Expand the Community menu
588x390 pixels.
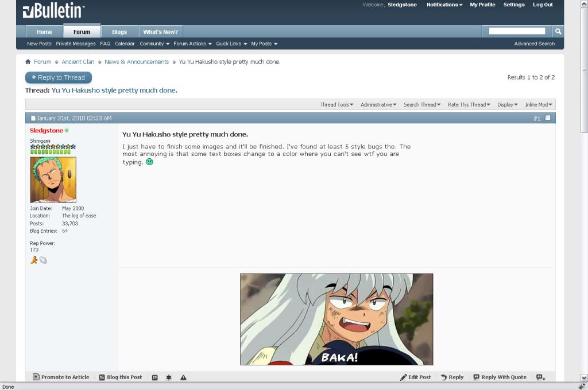tap(154, 44)
